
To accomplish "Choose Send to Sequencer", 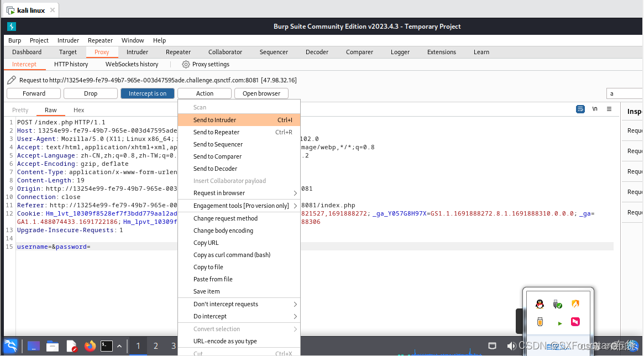I will pos(239,144).
